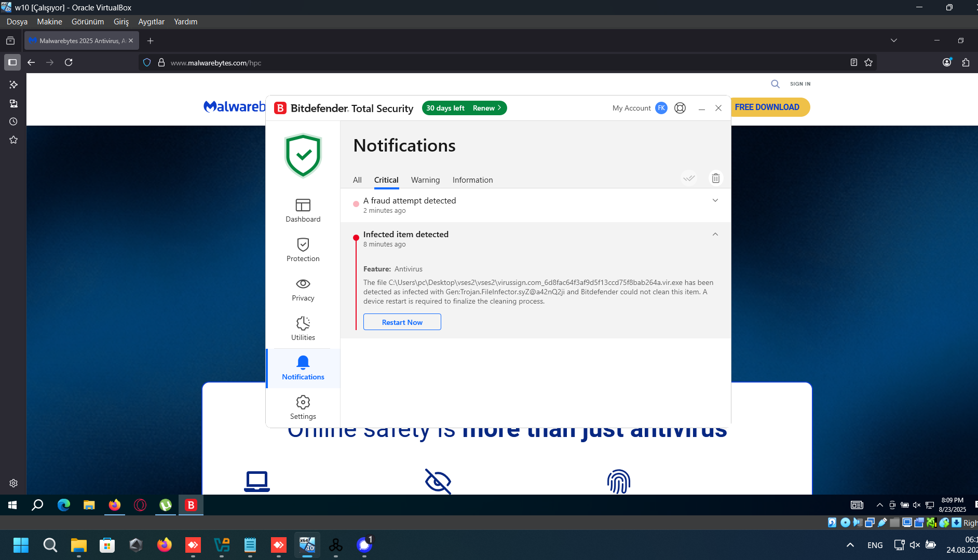
Task: Mark all notifications as read
Action: coord(689,178)
